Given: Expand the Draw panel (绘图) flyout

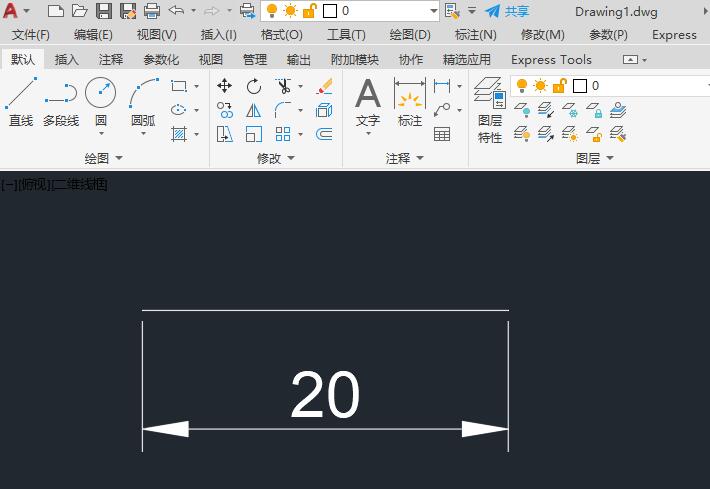Looking at the screenshot, I should pos(104,158).
